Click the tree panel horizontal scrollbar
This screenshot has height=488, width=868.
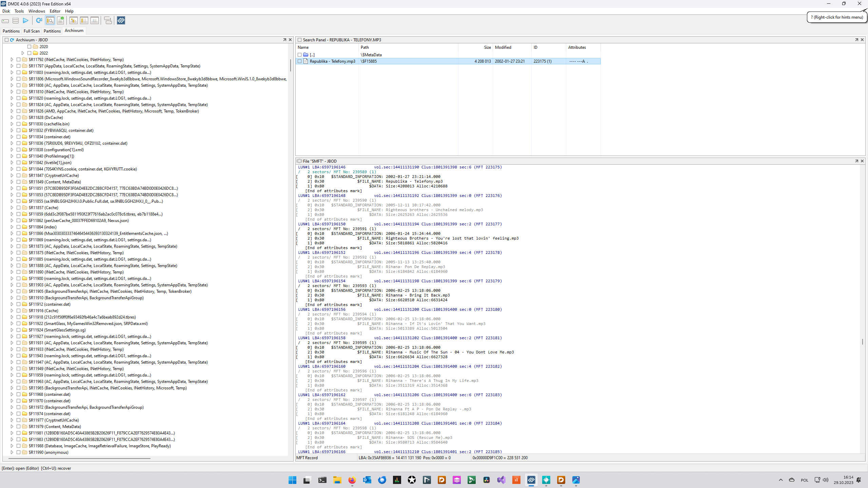79,459
